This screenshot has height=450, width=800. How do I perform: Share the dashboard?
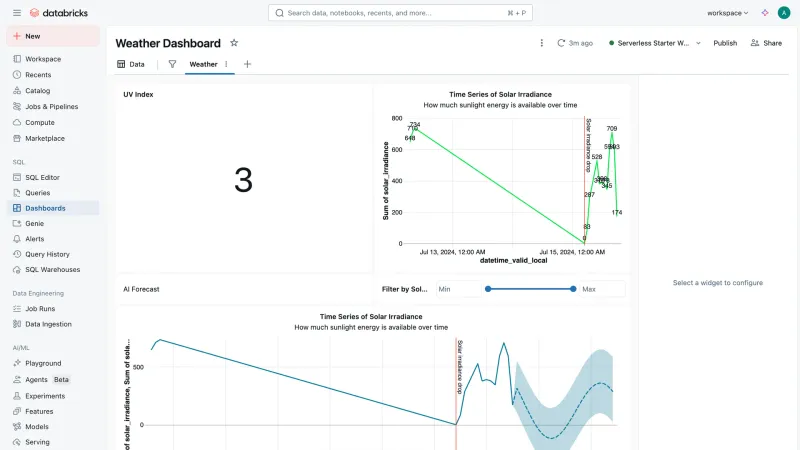click(766, 43)
